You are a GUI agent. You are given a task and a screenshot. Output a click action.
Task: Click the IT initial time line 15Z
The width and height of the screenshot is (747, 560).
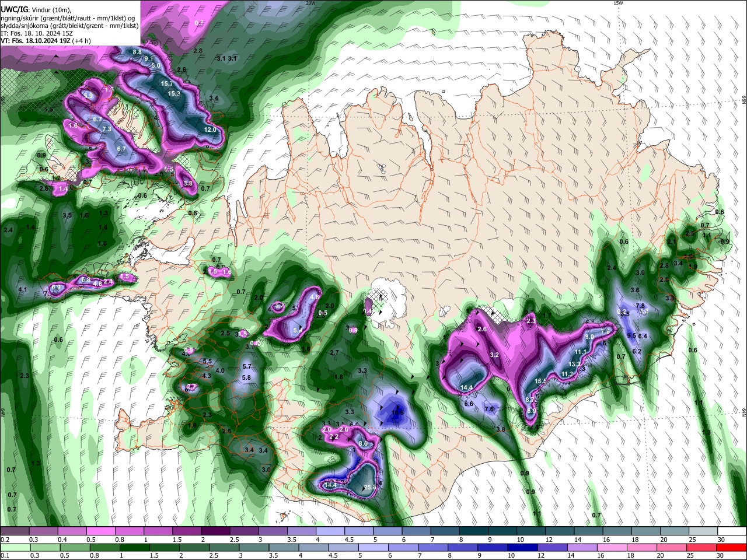(x=37, y=34)
